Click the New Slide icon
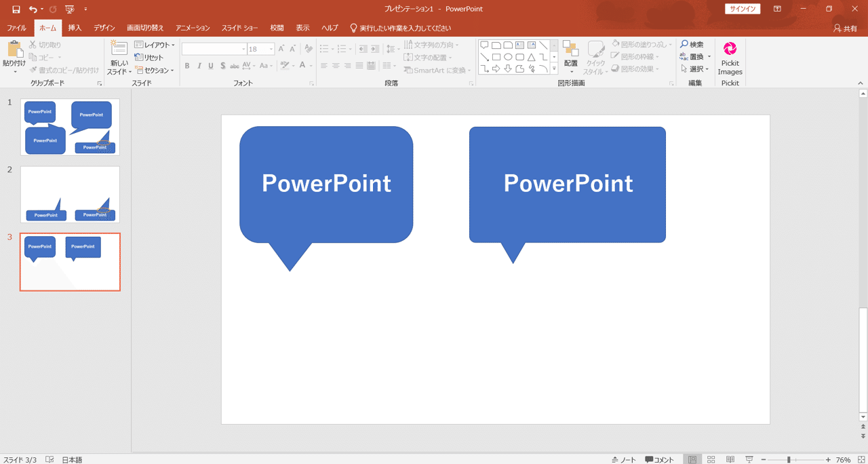Viewport: 868px width, 464px height. (119, 49)
